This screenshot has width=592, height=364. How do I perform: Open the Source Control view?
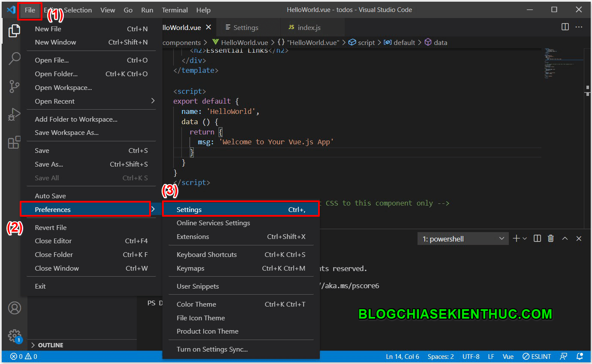(x=15, y=87)
